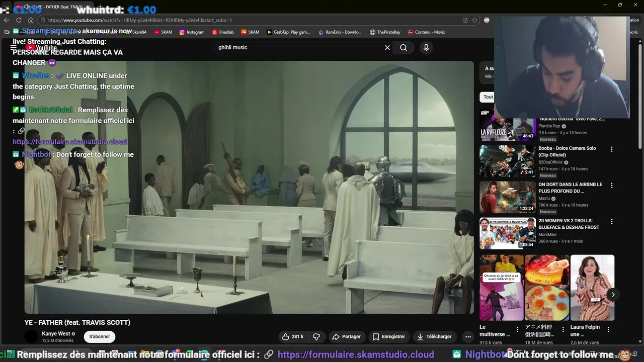This screenshot has width=644, height=362.
Task: Bookmark this page with the star icon
Action: point(474,20)
